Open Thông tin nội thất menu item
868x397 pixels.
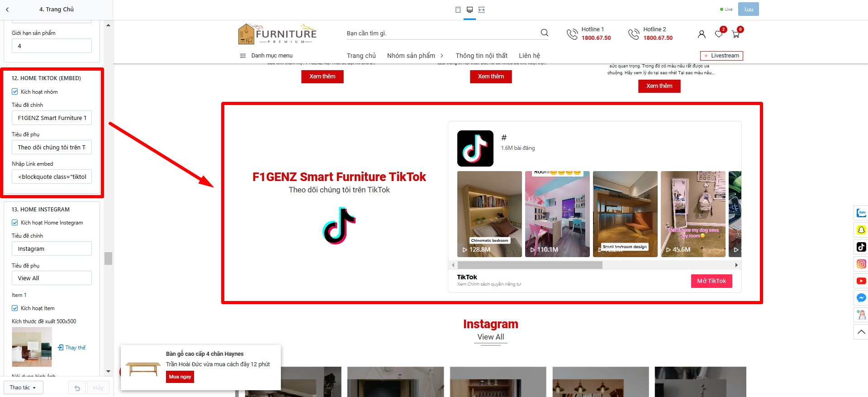tap(482, 56)
